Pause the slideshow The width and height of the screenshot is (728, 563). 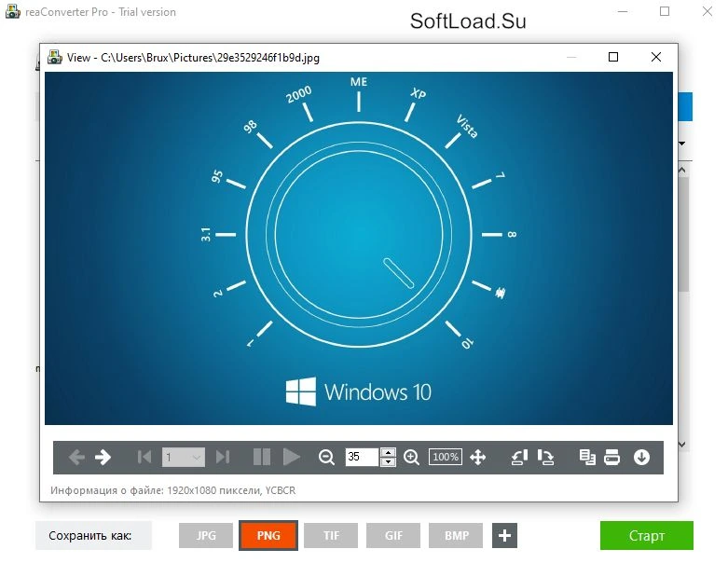pyautogui.click(x=262, y=458)
